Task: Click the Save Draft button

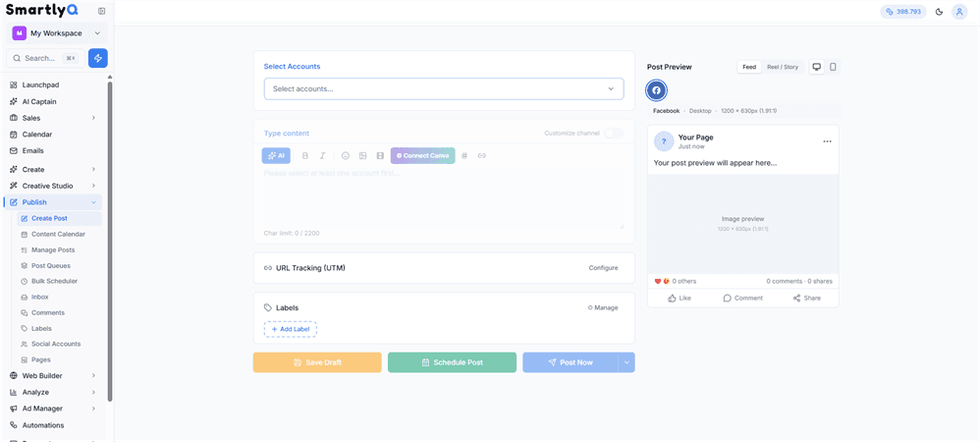Action: point(317,362)
